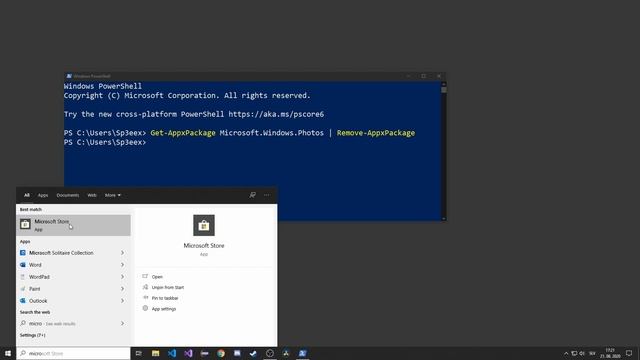Switch to the Documents search tab
The image size is (640, 360).
click(68, 195)
